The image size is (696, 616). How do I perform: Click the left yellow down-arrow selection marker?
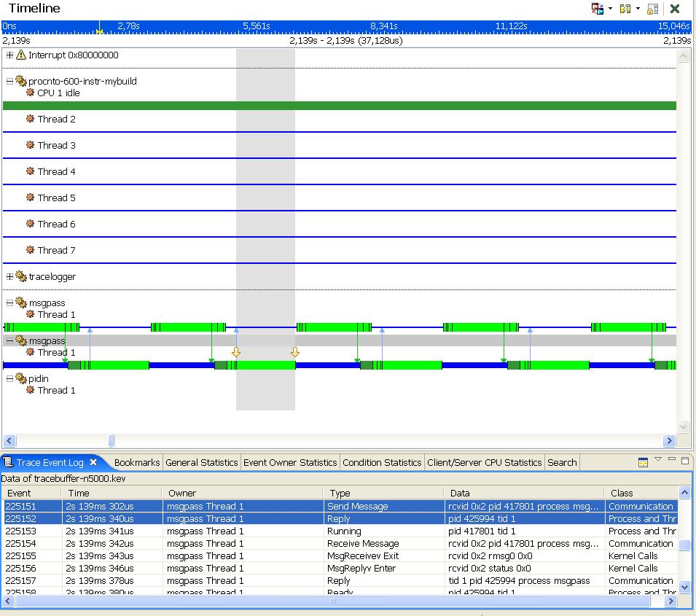(236, 352)
